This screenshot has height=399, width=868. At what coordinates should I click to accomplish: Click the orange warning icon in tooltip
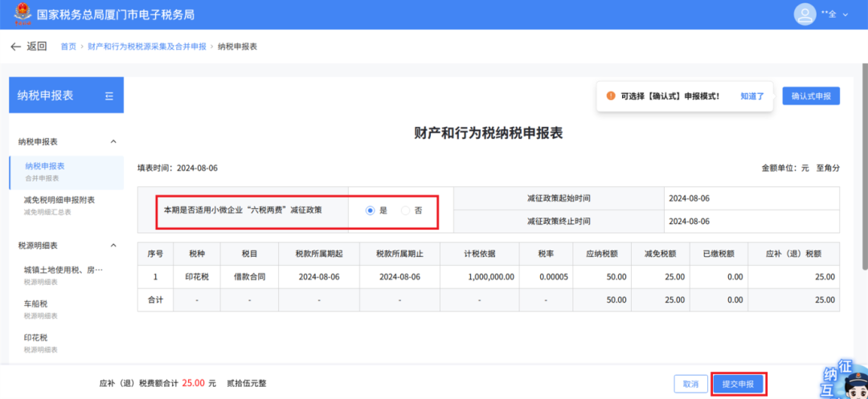point(611,96)
